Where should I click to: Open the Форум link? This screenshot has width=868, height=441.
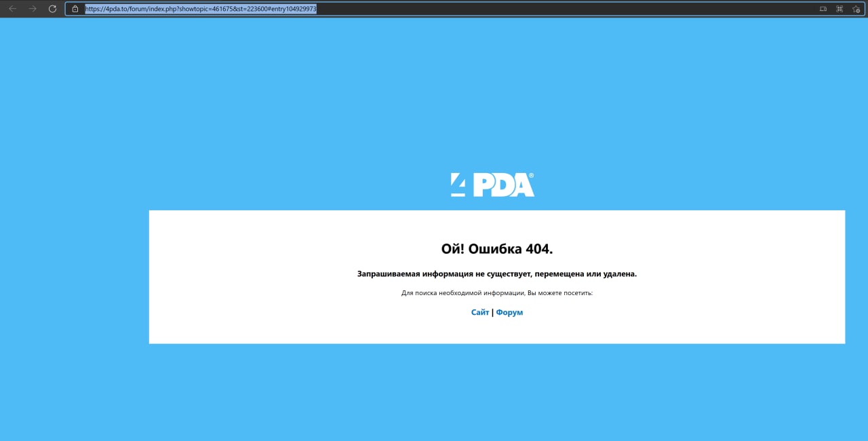[x=509, y=312]
